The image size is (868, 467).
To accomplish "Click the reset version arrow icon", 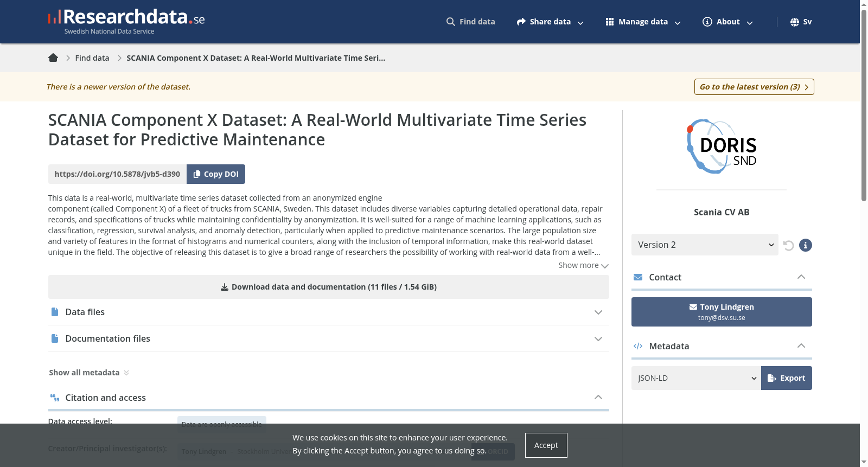I will (788, 245).
